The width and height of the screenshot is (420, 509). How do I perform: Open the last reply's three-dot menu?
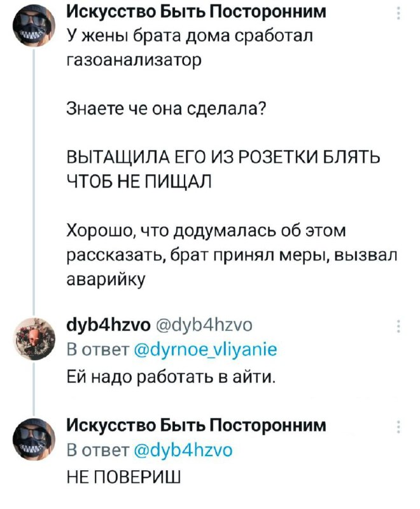coord(398,427)
